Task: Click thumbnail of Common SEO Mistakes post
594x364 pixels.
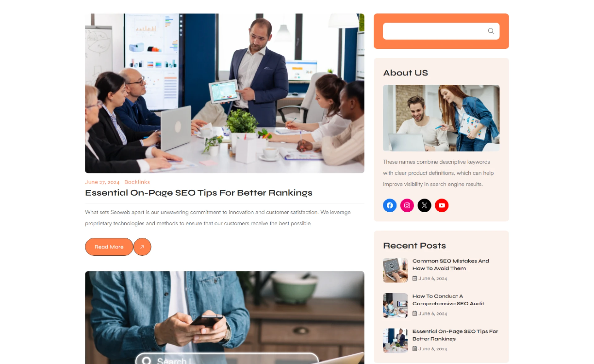Action: [x=395, y=270]
